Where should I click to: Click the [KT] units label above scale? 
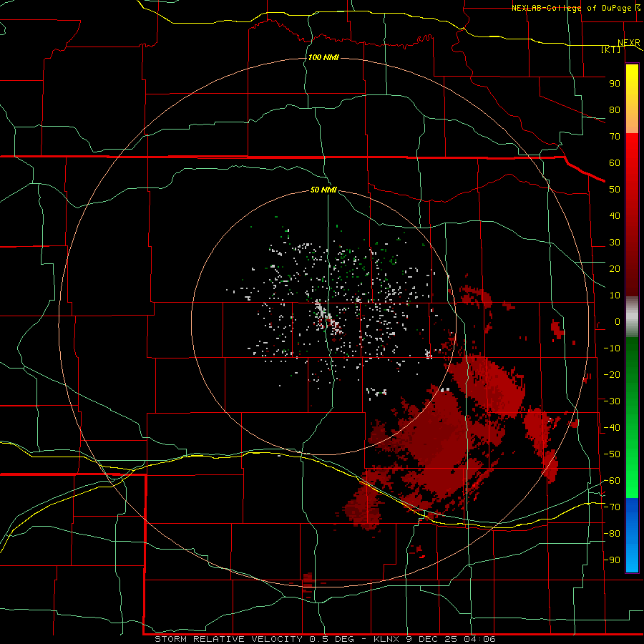tap(610, 49)
